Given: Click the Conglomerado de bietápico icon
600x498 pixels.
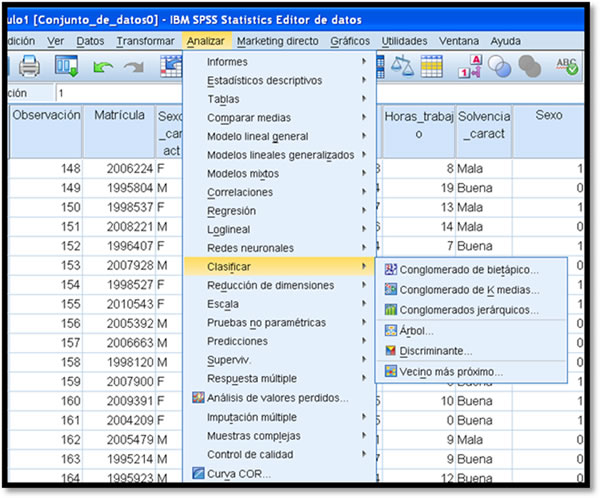Looking at the screenshot, I should (391, 269).
